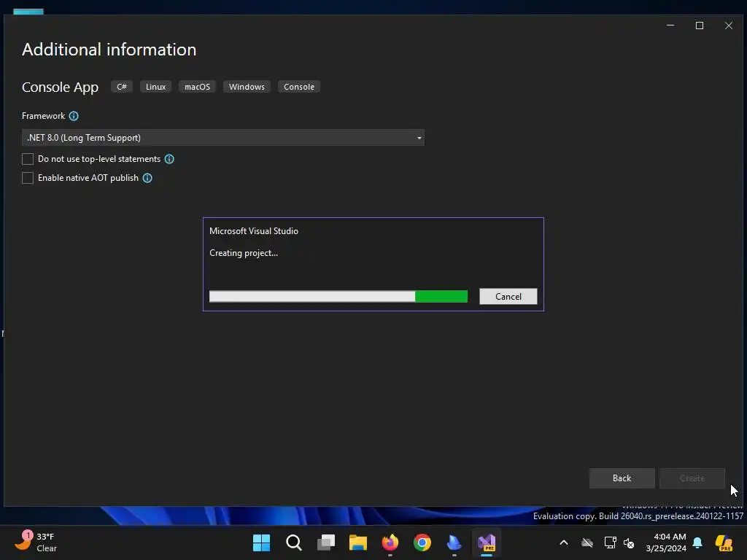Image resolution: width=747 pixels, height=560 pixels.
Task: Open Task View in taskbar
Action: pos(326,542)
